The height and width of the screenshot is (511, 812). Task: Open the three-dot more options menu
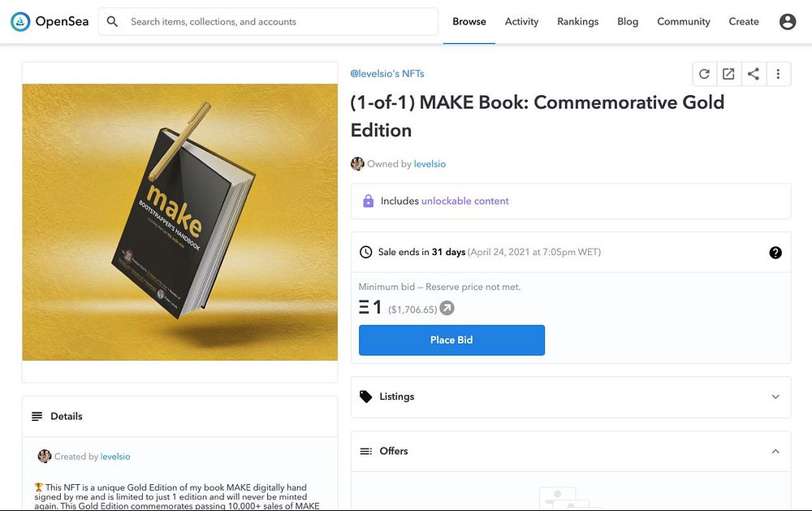(778, 74)
